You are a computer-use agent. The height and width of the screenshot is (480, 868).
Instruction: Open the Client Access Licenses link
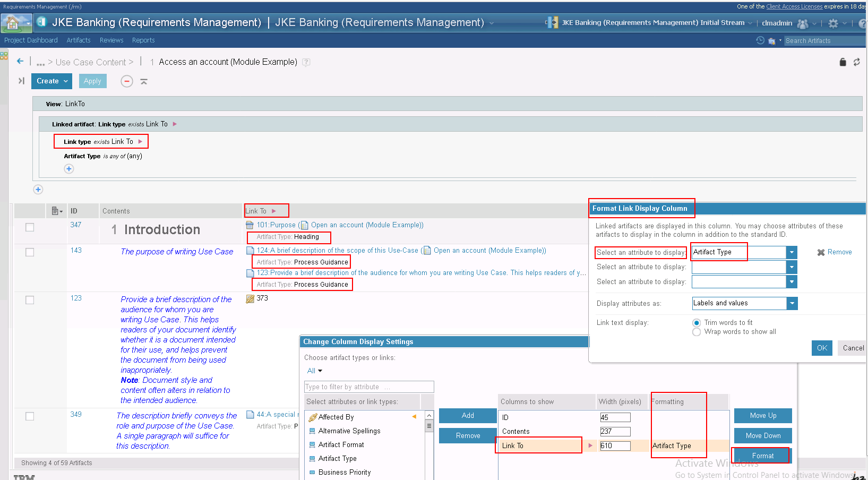tap(794, 6)
